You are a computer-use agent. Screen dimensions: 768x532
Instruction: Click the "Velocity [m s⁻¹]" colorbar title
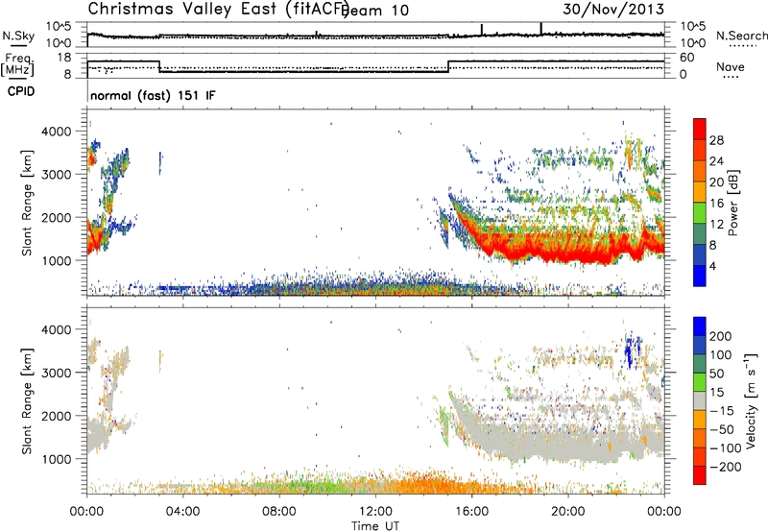tap(751, 401)
